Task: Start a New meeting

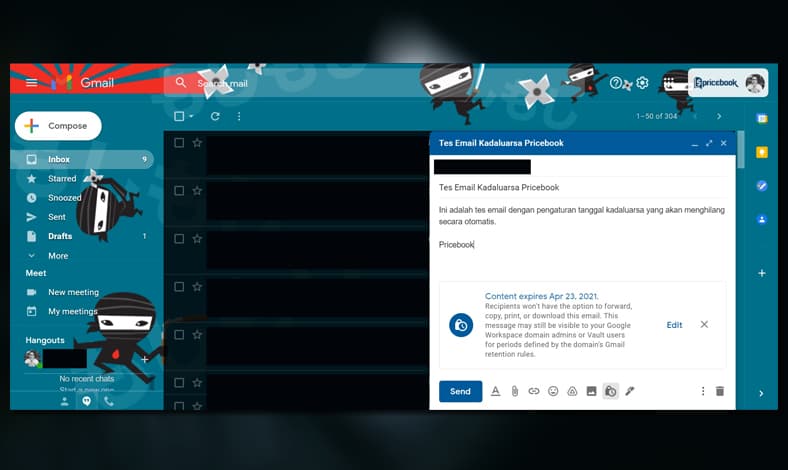Action: point(73,292)
